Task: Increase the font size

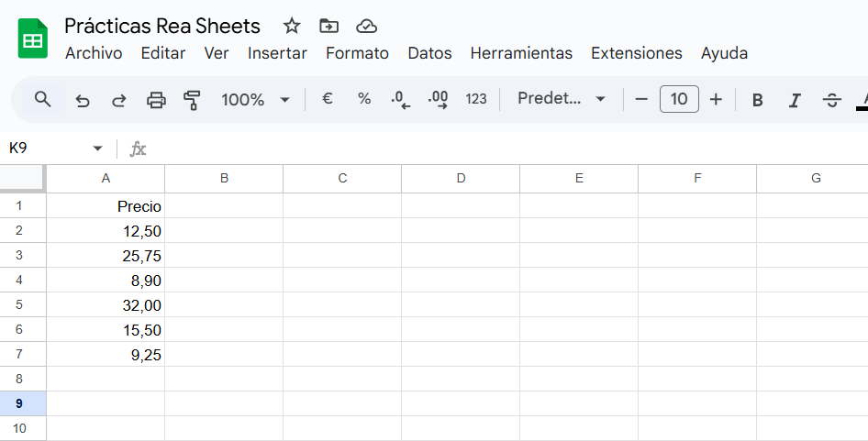Action: [716, 99]
